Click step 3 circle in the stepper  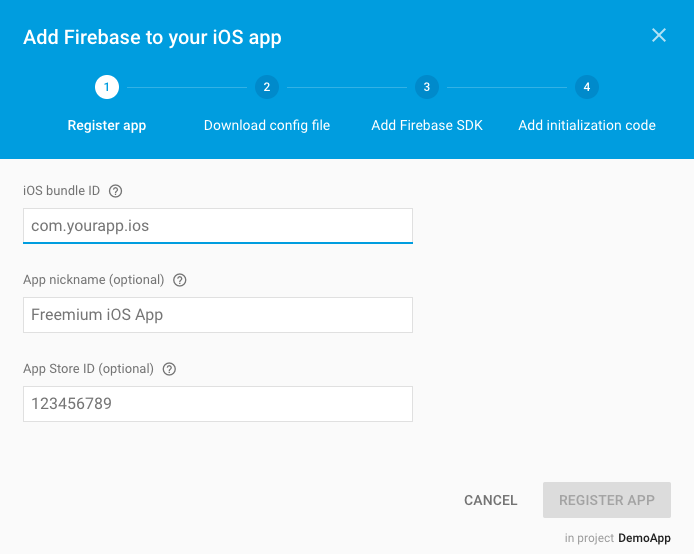[x=427, y=87]
